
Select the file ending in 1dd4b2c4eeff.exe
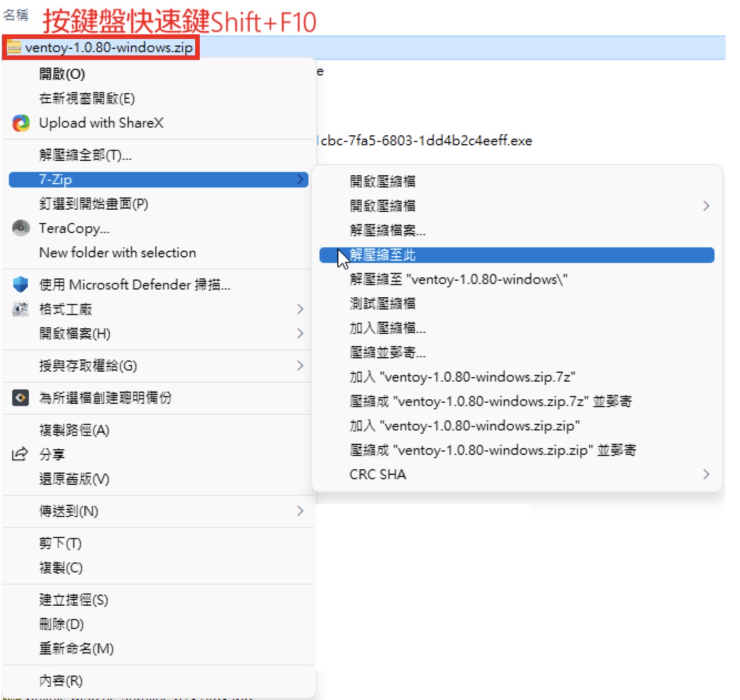click(425, 141)
